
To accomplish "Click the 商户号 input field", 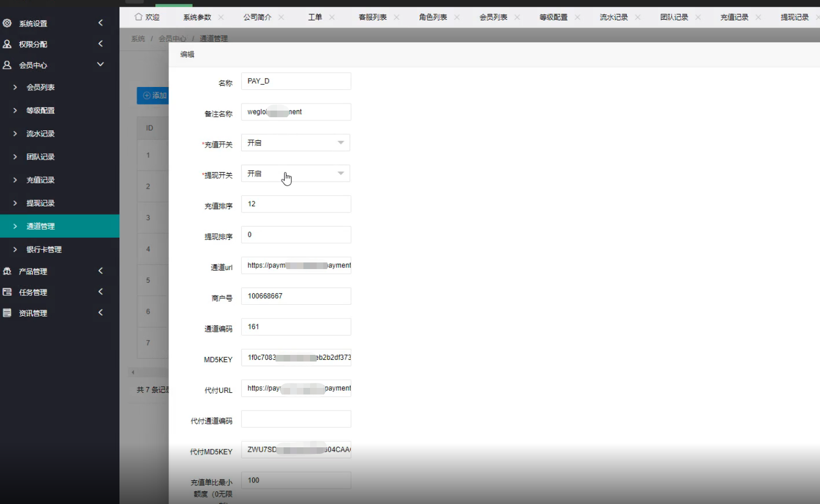I will tap(296, 296).
